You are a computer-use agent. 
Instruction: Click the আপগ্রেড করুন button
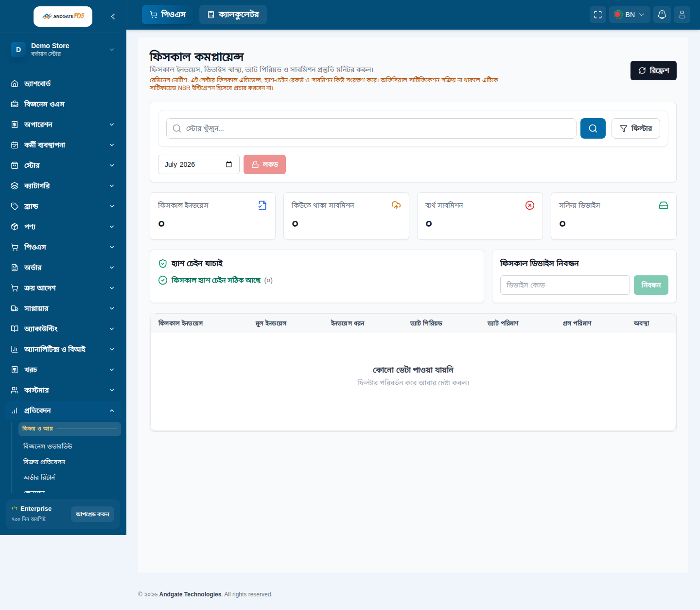pos(92,514)
